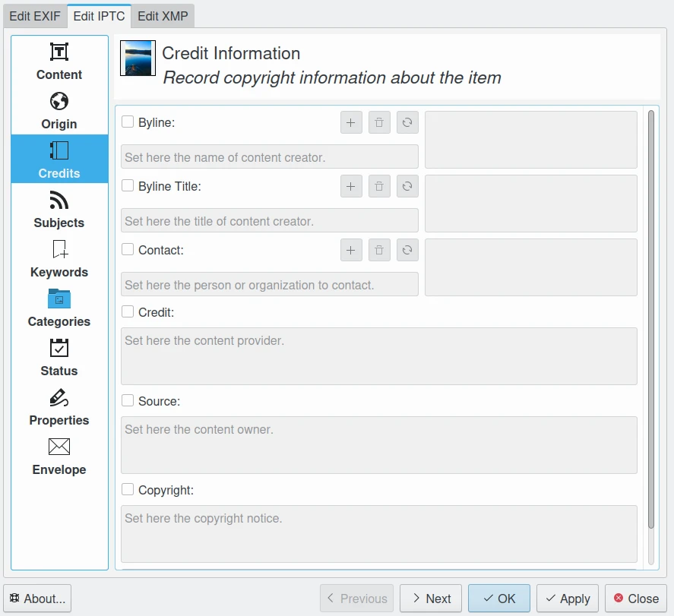The image size is (674, 616).
Task: Toggle the Credit checkbox
Action: click(x=128, y=311)
